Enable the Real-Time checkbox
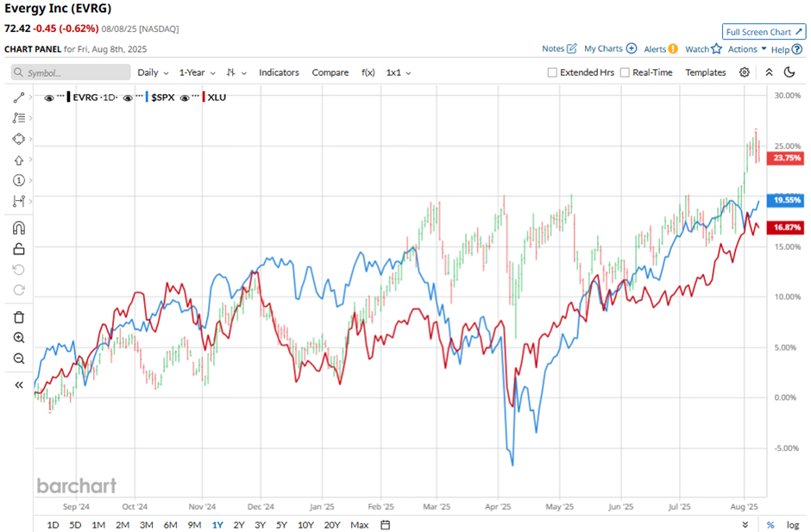 tap(625, 72)
